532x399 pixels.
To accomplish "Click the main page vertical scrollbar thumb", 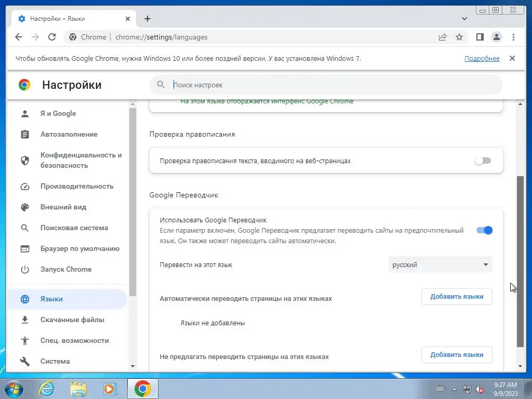I will [520, 261].
